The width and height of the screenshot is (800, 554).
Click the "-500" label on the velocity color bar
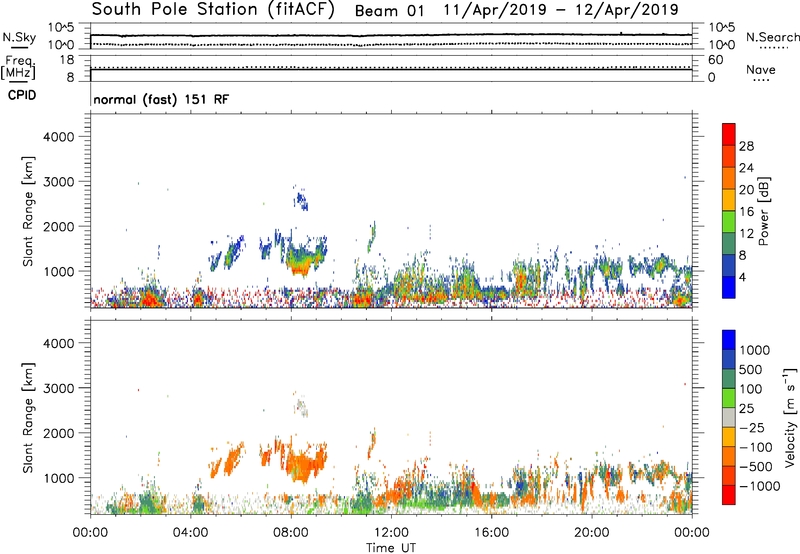click(756, 467)
